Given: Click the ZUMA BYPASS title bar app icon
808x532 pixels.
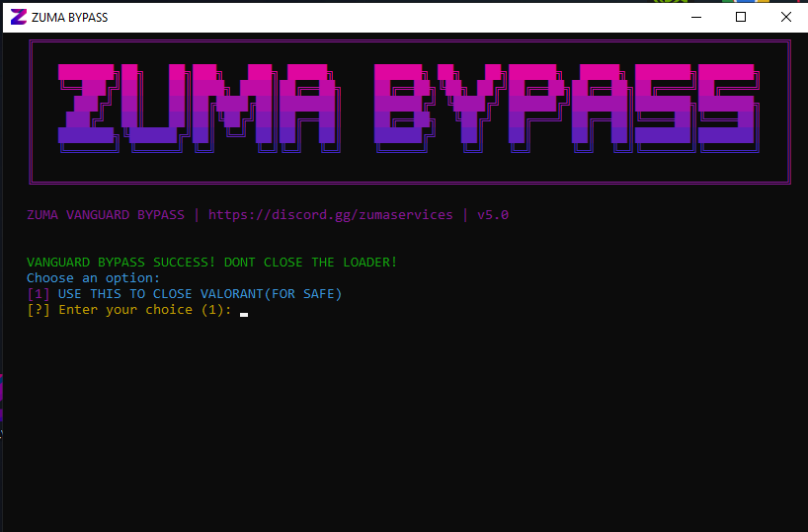Looking at the screenshot, I should (x=18, y=17).
